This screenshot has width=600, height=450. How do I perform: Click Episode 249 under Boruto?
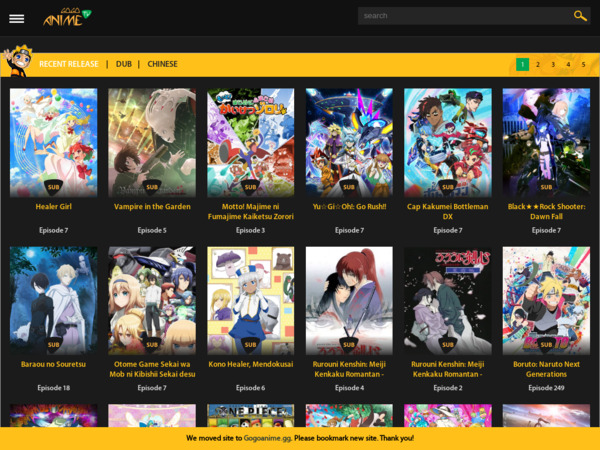[546, 388]
